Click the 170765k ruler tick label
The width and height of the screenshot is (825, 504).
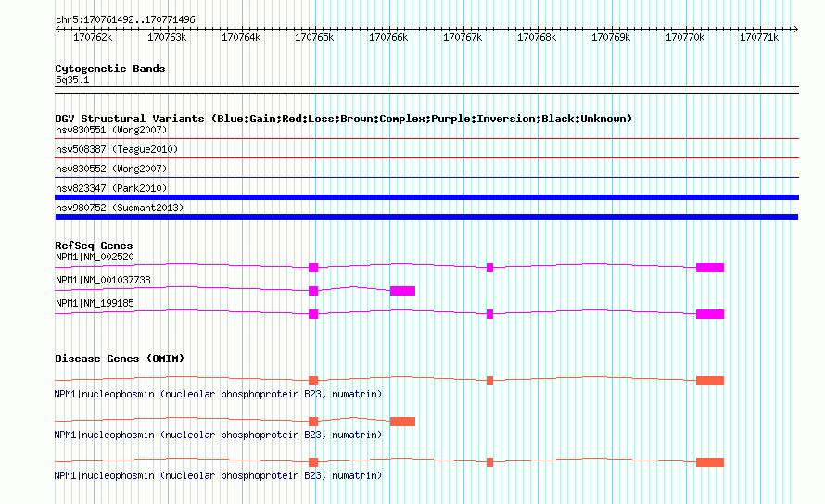click(x=314, y=37)
